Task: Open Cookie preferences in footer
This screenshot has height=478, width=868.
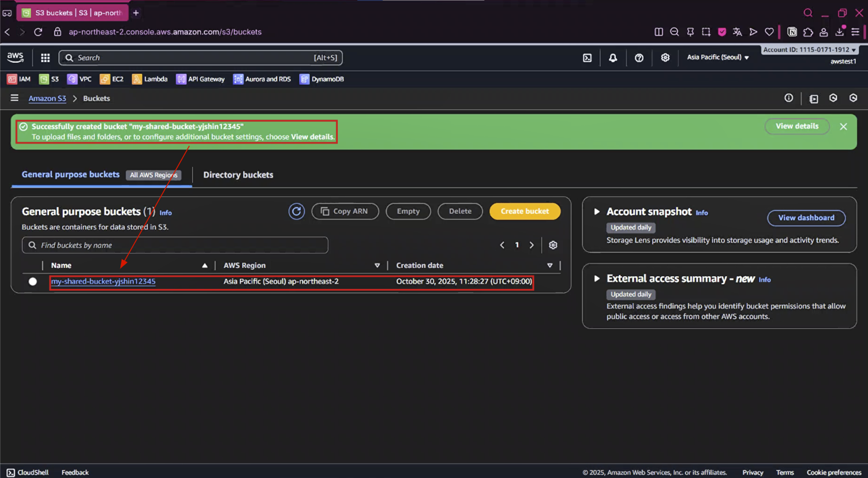Action: [x=834, y=472]
